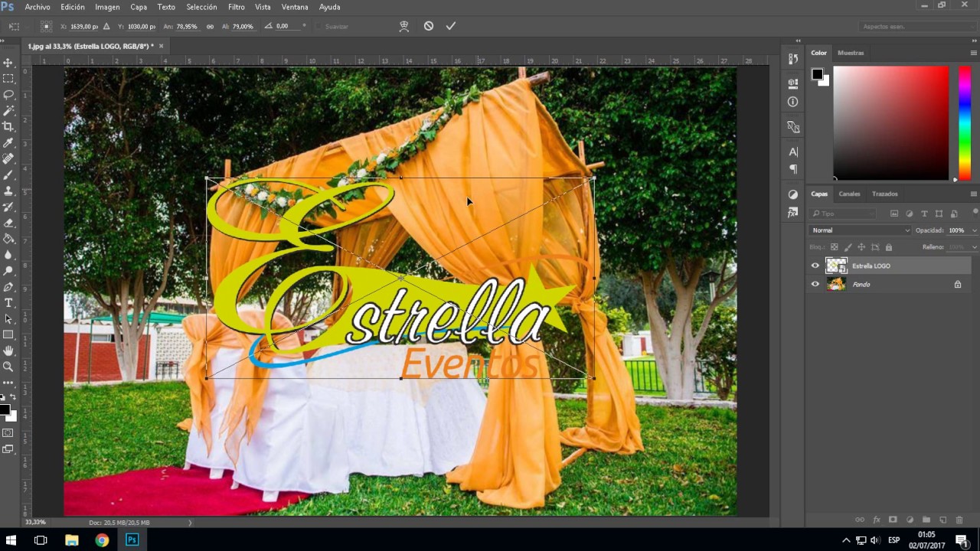Select the Eraser tool
980x551 pixels.
[x=8, y=223]
